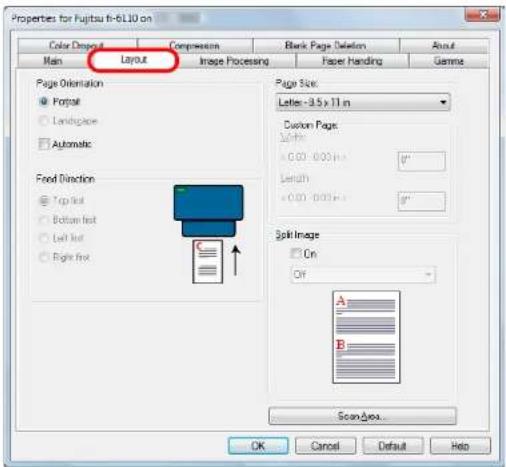506x467 pixels.
Task: Open the Layout tab
Action: tap(133, 60)
